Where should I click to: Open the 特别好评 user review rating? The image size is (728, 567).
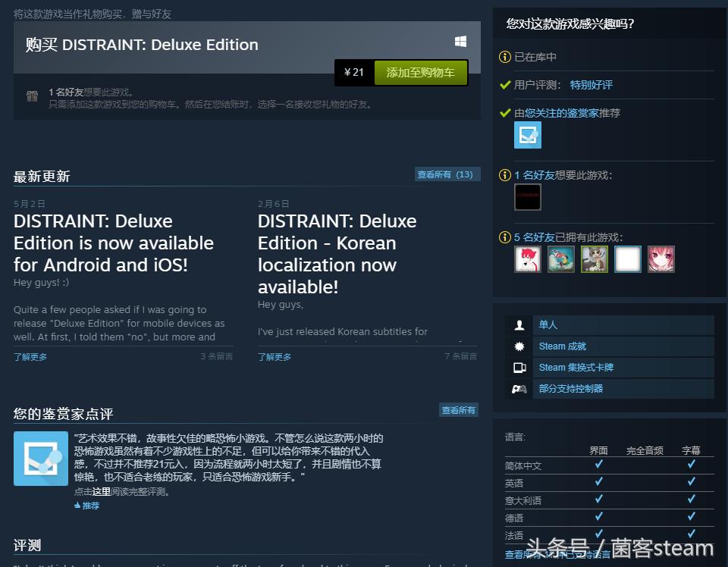pos(591,85)
